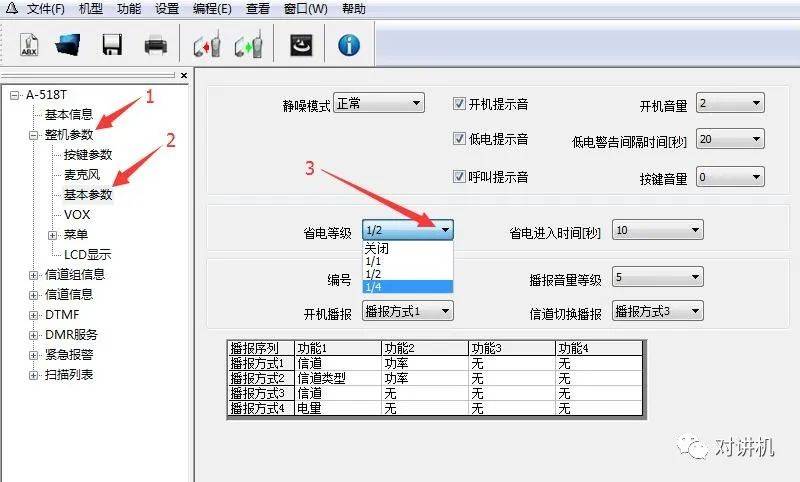Click the new file ABX toolbar icon
This screenshot has height=482, width=800.
[x=29, y=45]
